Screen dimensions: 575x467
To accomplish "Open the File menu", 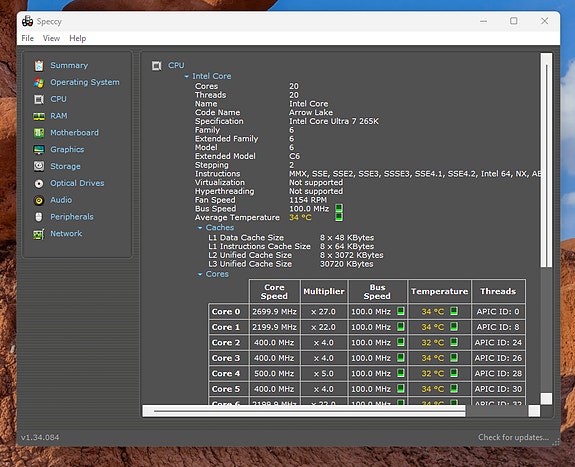I will coord(28,39).
